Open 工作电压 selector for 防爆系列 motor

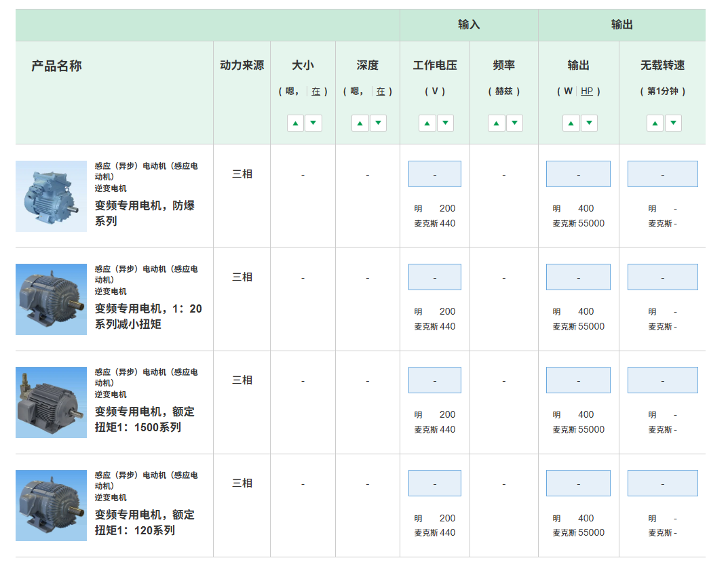click(434, 174)
